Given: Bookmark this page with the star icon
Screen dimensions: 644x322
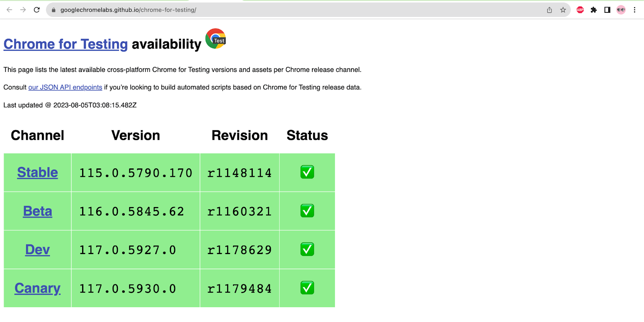Looking at the screenshot, I should [x=563, y=10].
